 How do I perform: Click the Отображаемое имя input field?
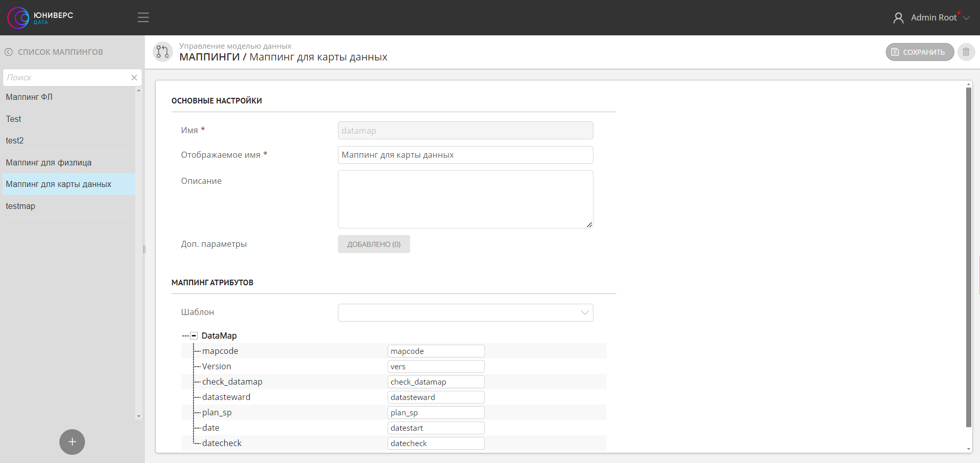[465, 155]
